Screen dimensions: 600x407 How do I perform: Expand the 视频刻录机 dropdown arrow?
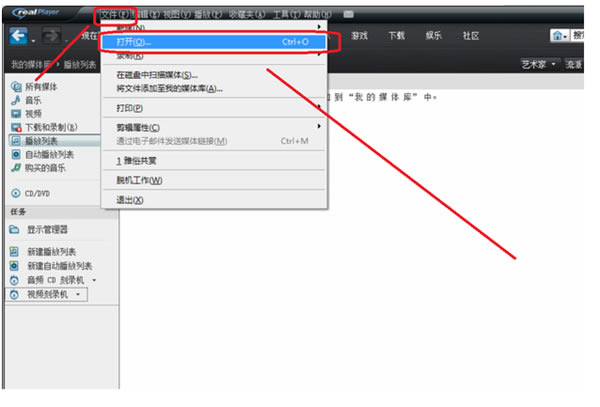click(x=78, y=294)
